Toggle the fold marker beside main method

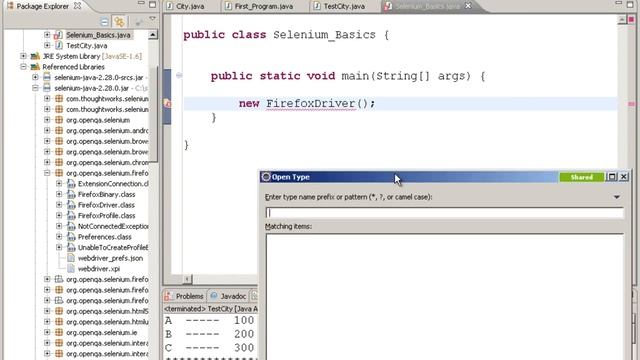point(179,76)
